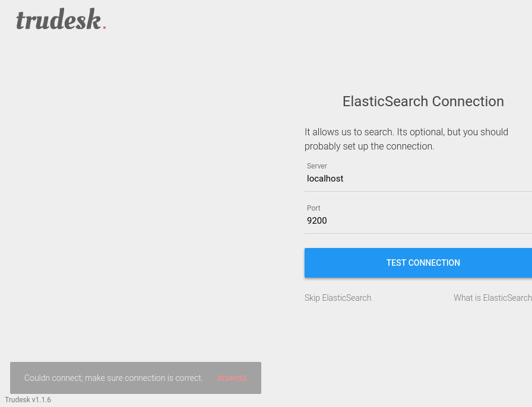Click the ElasticSearch Connection heading
532x407 pixels.
pos(423,101)
